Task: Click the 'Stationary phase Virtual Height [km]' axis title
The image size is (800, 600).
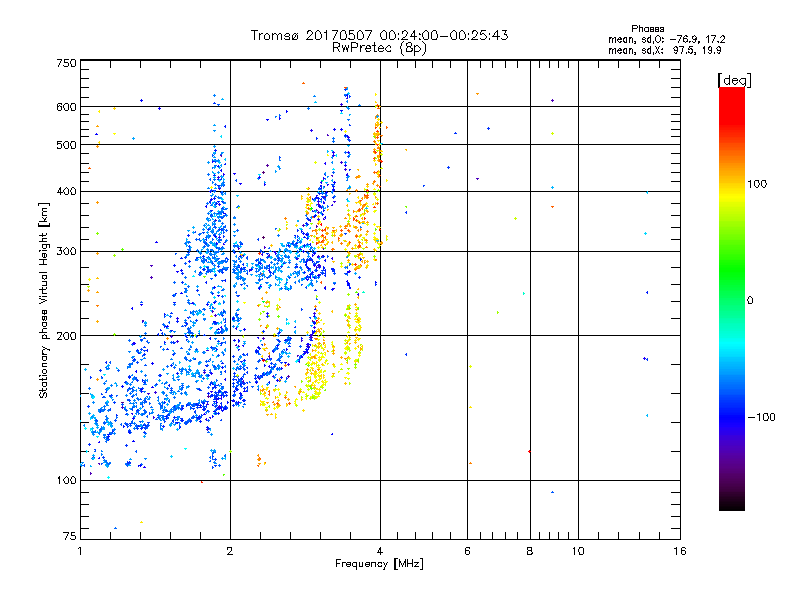Action: 43,300
